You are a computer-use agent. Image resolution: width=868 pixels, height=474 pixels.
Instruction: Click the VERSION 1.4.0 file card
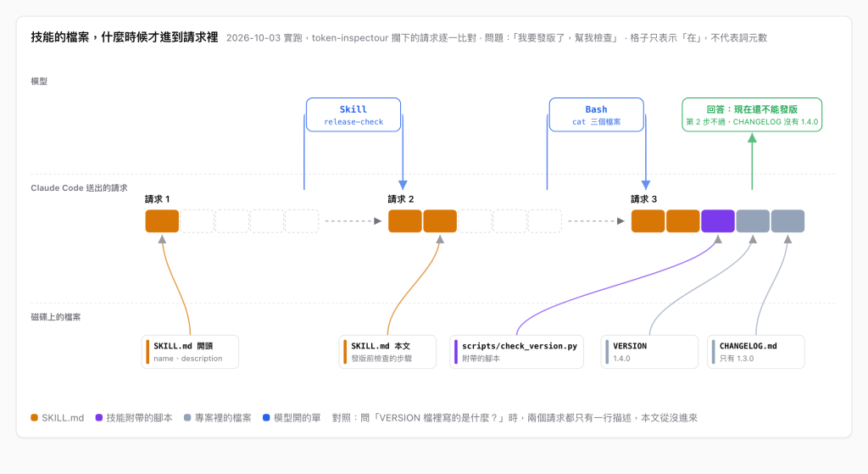click(649, 352)
